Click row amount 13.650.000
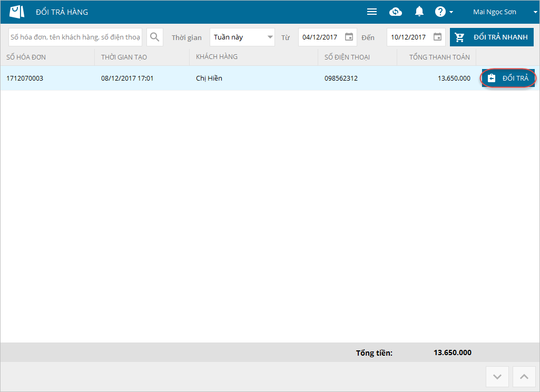 [454, 78]
